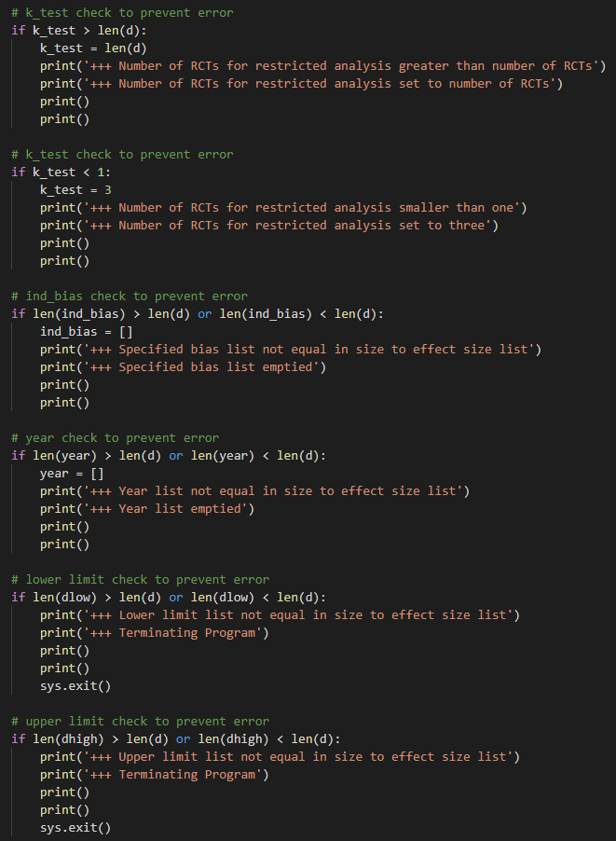The width and height of the screenshot is (616, 841).
Task: Click the 'if k_test < 1:' condition
Action: click(x=61, y=172)
